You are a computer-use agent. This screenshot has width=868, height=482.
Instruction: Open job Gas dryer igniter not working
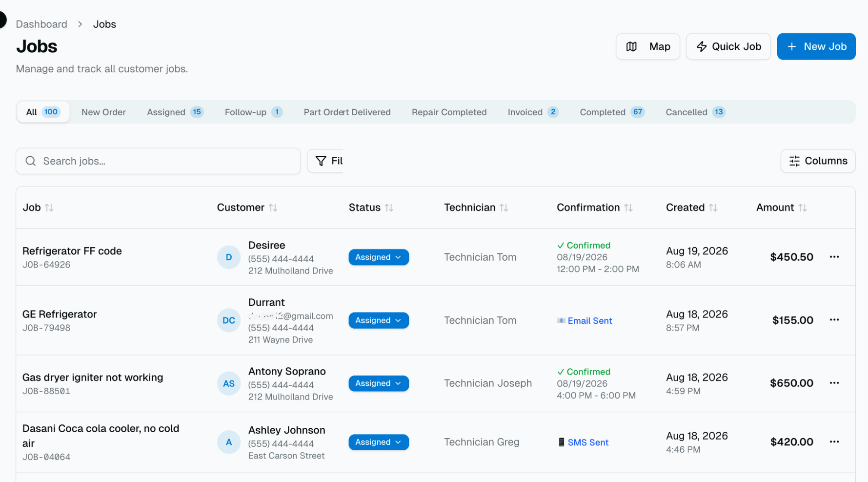pos(93,377)
